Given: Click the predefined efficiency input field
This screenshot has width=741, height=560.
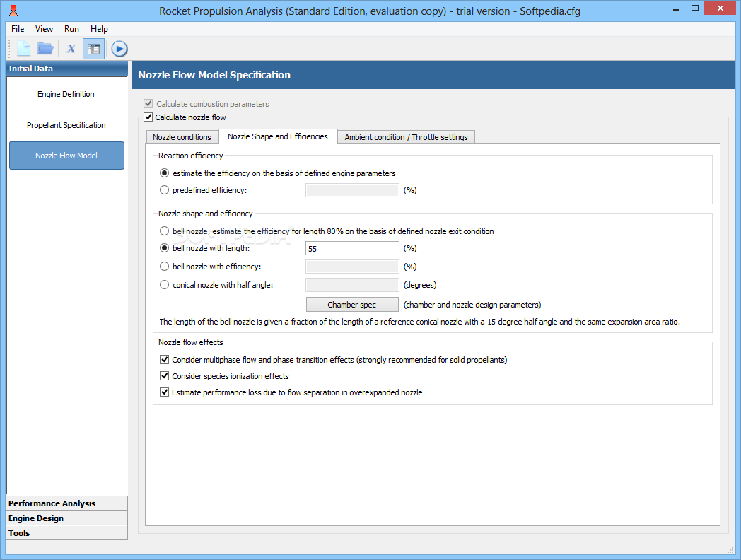Looking at the screenshot, I should tap(352, 190).
